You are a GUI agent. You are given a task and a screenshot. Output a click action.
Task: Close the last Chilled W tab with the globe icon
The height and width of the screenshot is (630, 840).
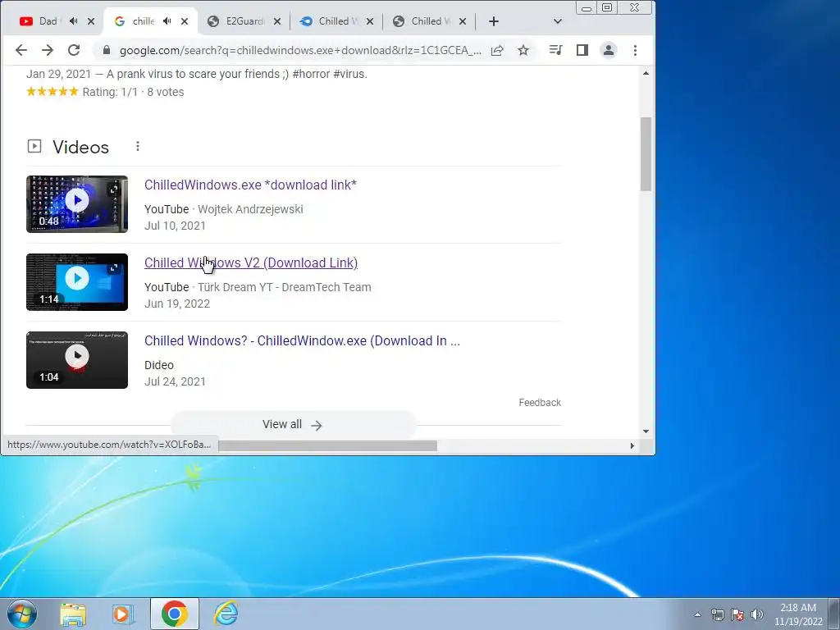tap(463, 21)
